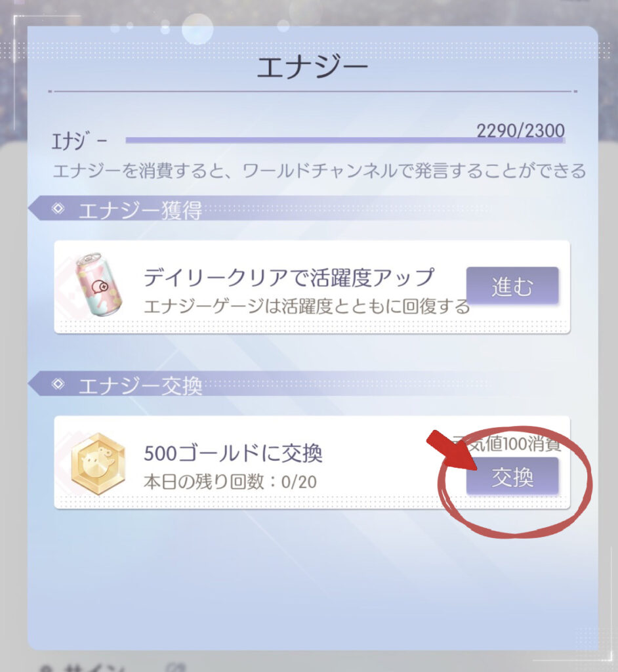Click the エナジーゲージは活躍度とともに回復する subtitle
This screenshot has width=618, height=672.
tap(306, 306)
